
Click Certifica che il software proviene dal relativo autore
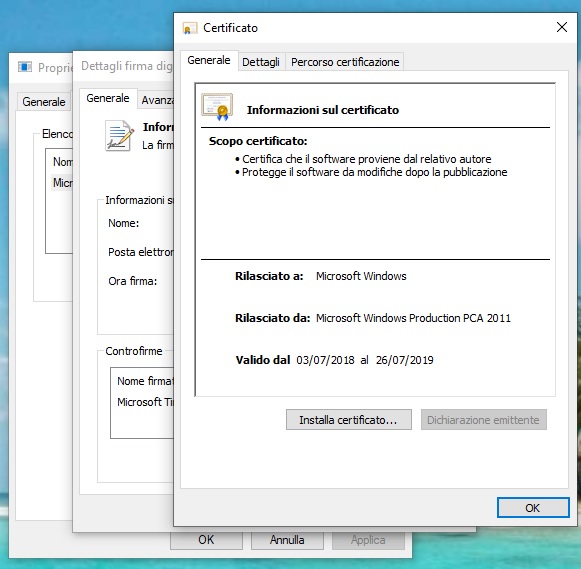click(366, 159)
